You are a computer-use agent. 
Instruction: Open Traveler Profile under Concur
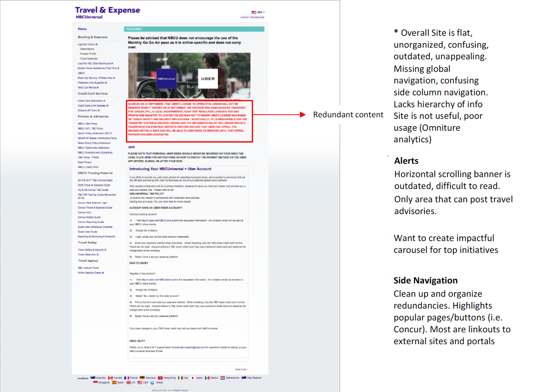(x=88, y=54)
